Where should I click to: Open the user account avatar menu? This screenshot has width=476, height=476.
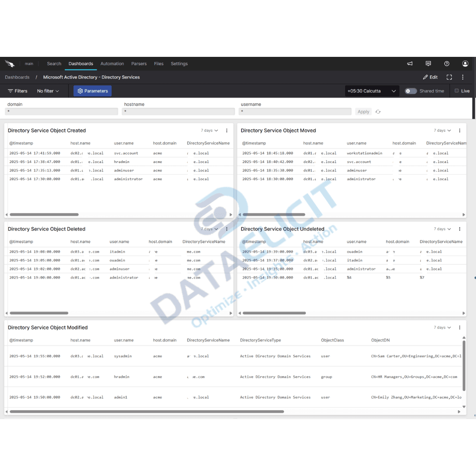pyautogui.click(x=465, y=63)
